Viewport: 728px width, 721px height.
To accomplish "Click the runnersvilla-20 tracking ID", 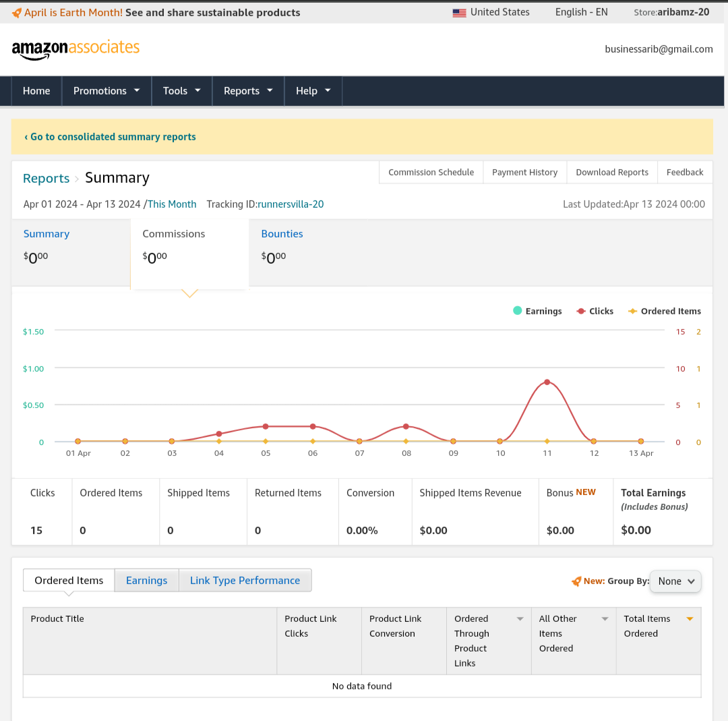I will pos(290,204).
